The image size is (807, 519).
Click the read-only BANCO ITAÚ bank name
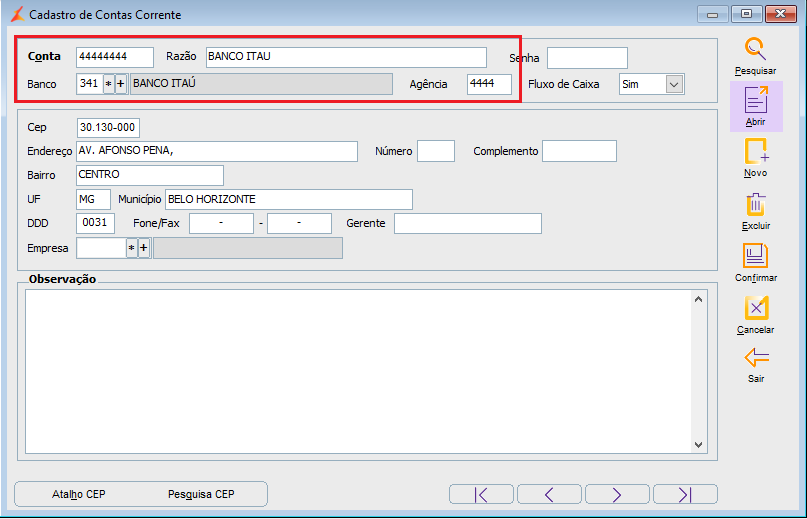(261, 84)
